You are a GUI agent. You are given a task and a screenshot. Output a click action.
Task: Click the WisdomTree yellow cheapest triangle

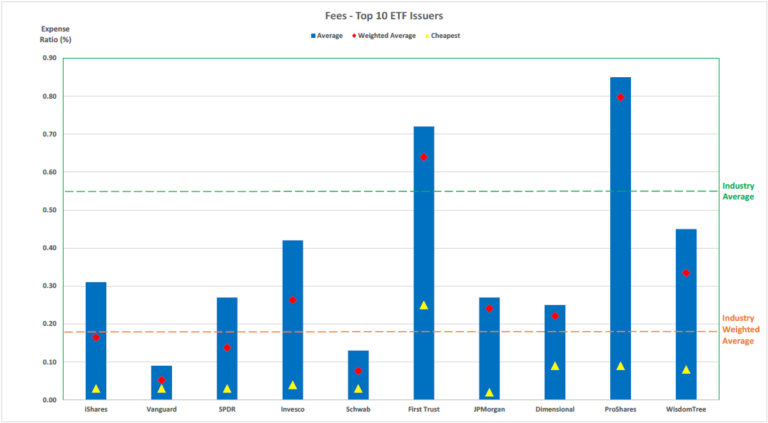(686, 370)
